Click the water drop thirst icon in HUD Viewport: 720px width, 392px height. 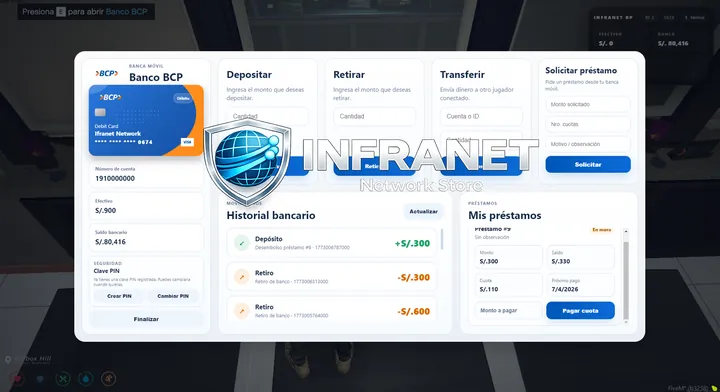[x=86, y=379]
